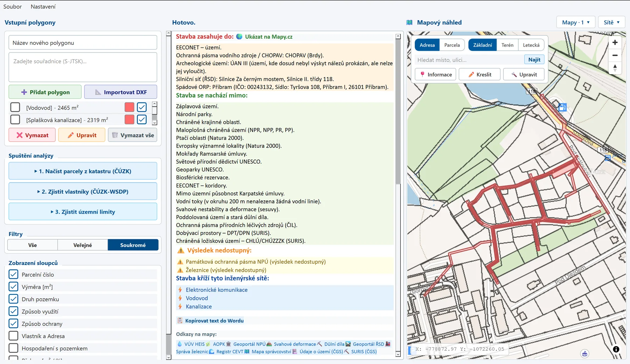The width and height of the screenshot is (630, 364).
Task: Expand step 1 Načíst parcely z katastru
Action: 83,171
